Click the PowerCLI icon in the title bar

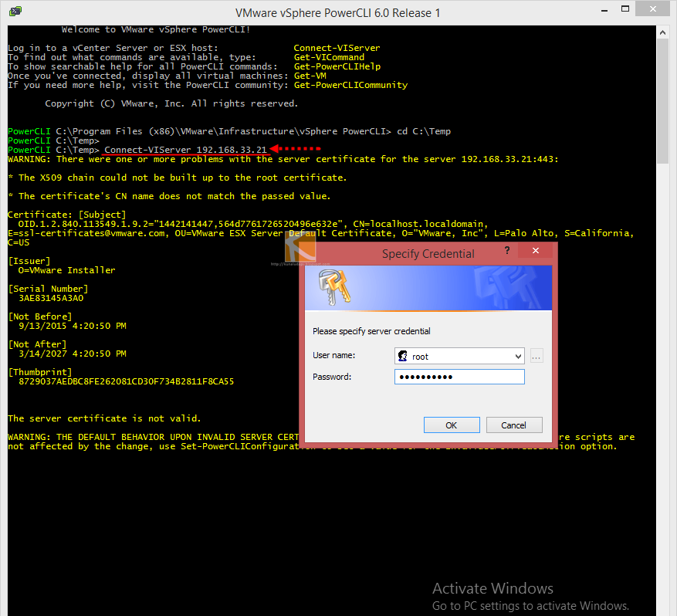(x=15, y=10)
